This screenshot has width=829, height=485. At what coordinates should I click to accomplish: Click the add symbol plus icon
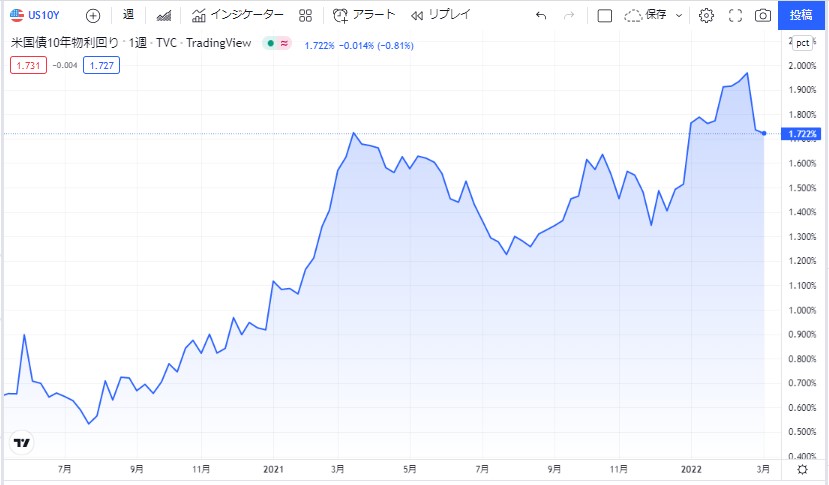click(93, 15)
